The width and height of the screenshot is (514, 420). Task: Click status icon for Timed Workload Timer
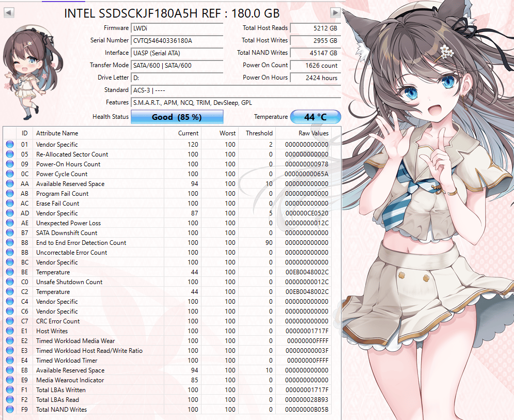10,360
